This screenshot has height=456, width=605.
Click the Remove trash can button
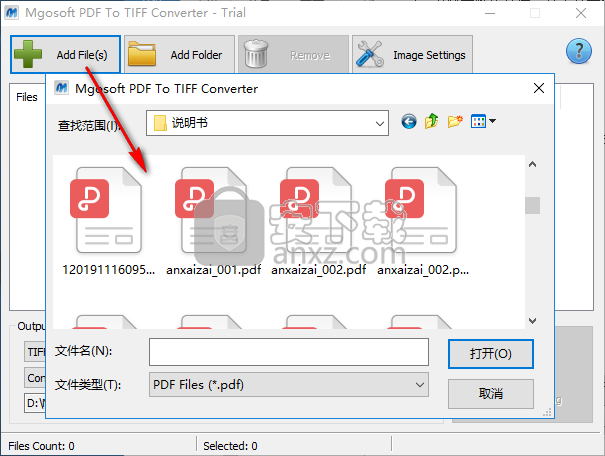click(x=293, y=54)
